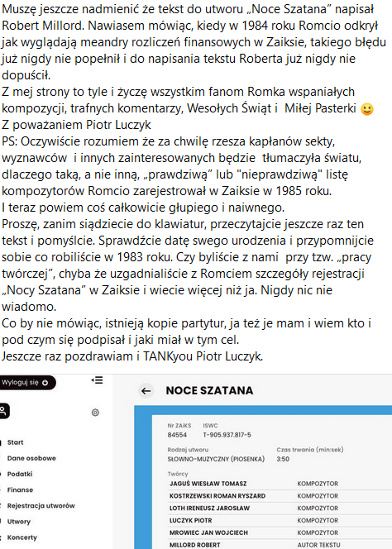Image resolution: width=392 pixels, height=549 pixels.
Task: Click the smiley emoji after Pasterki
Action: click(x=366, y=109)
